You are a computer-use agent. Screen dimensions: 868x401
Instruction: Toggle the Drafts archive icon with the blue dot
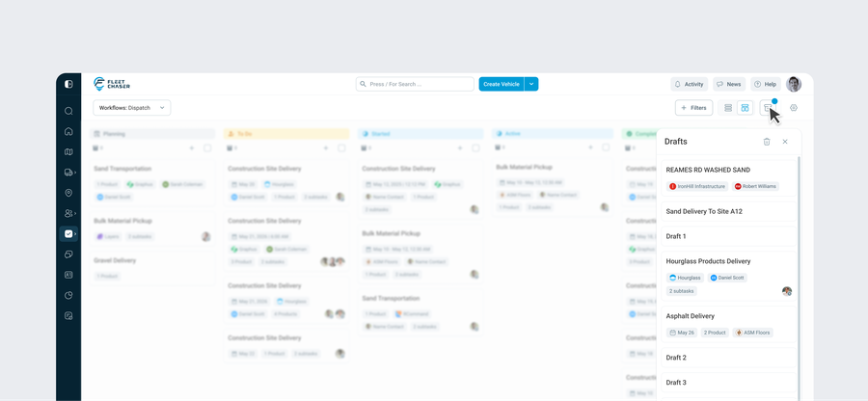[x=768, y=108]
